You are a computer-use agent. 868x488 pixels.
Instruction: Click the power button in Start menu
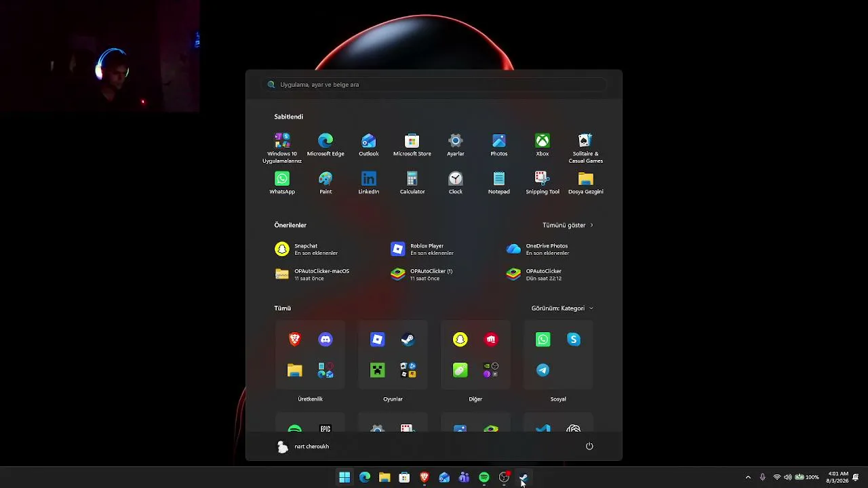[589, 446]
